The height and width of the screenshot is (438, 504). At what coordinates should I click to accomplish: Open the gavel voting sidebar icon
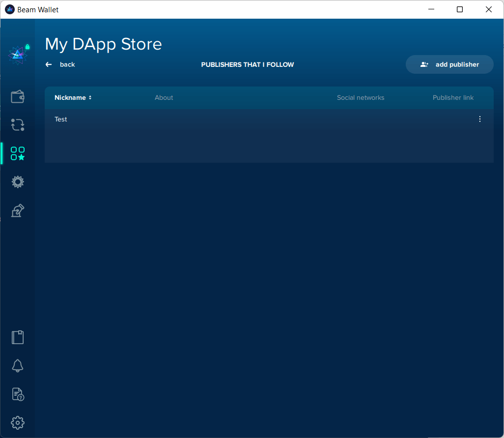tap(18, 210)
